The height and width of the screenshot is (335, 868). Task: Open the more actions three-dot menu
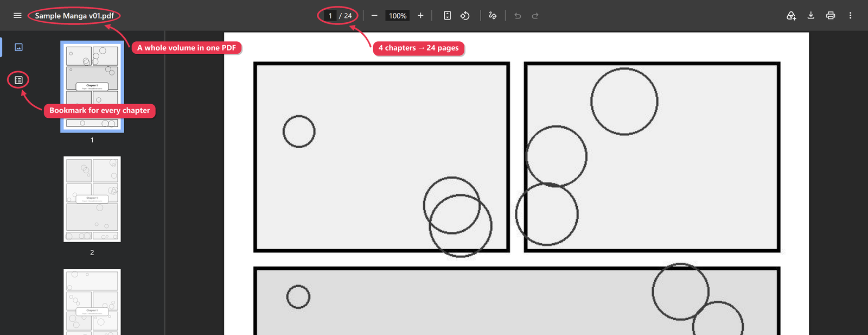(850, 16)
